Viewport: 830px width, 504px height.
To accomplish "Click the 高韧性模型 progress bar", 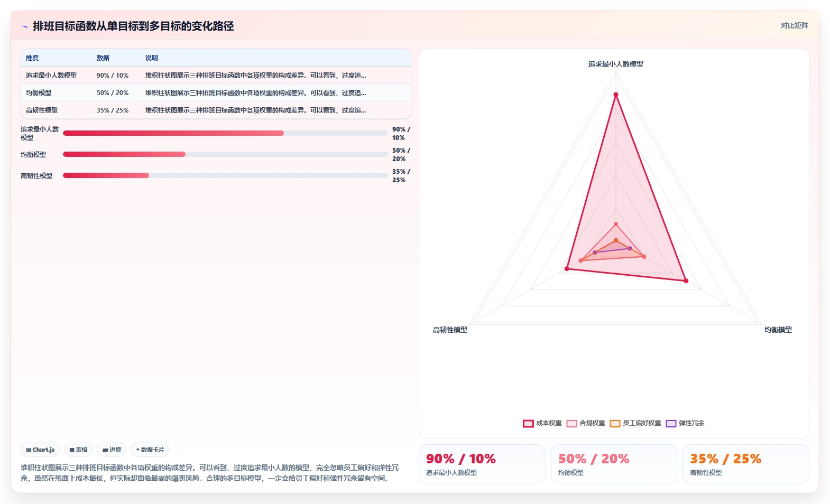I will (225, 175).
